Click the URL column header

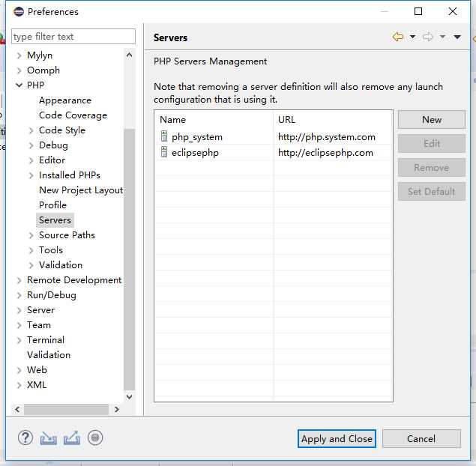pos(286,120)
